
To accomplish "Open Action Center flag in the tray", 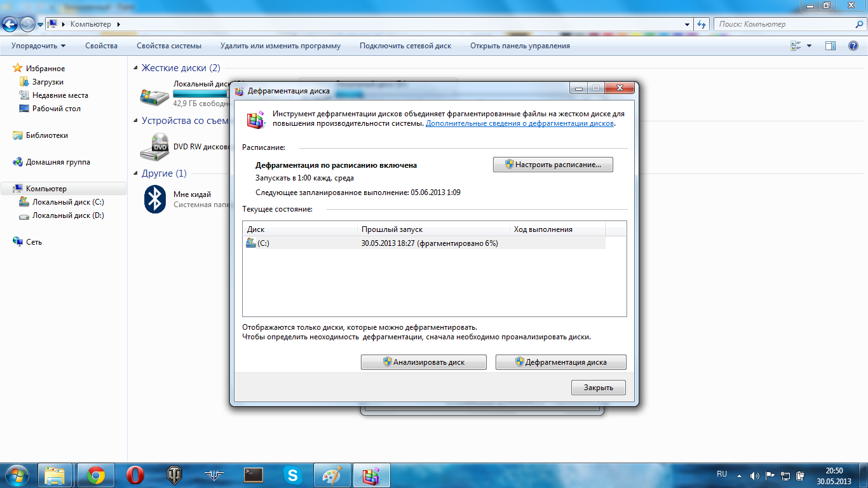I will point(770,475).
